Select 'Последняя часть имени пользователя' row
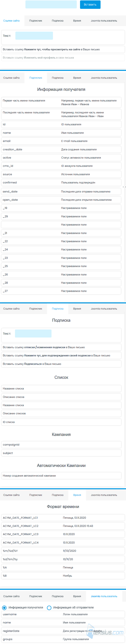Screen dimensions: 126x644 [61, 114]
